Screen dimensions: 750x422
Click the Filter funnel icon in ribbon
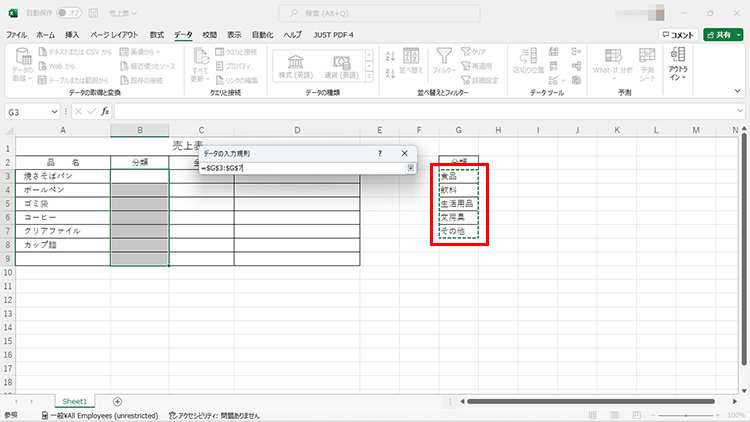click(x=444, y=58)
